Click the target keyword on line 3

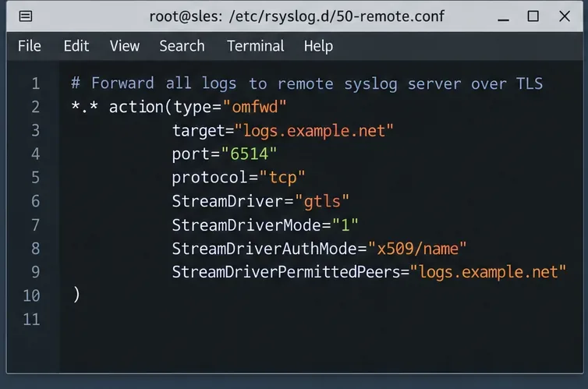tap(198, 131)
